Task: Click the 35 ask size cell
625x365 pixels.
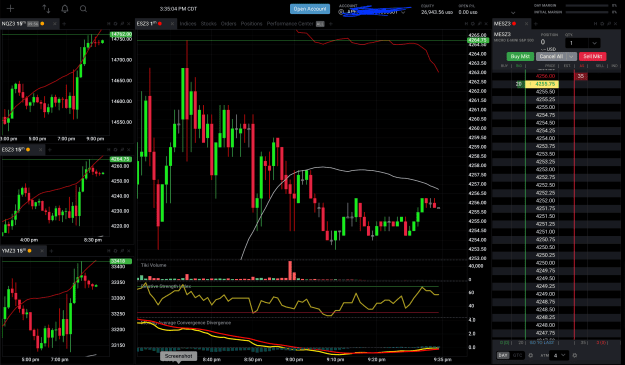Action: [581, 76]
